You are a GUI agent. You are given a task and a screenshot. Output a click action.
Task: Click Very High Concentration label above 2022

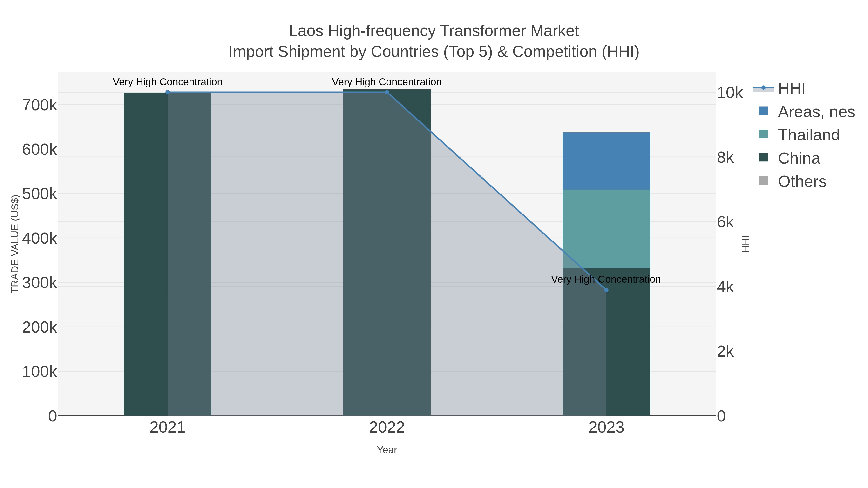pos(387,82)
